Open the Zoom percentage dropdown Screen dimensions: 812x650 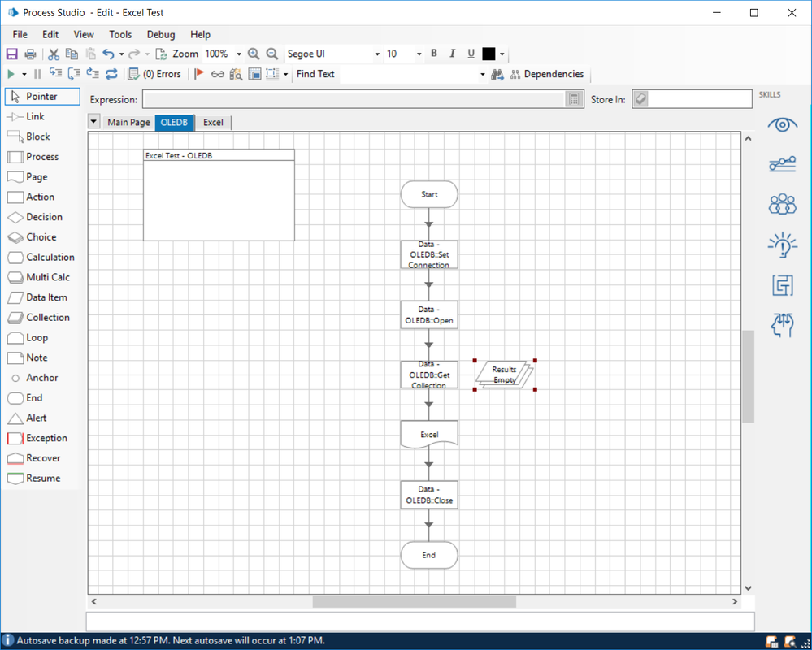[x=239, y=54]
